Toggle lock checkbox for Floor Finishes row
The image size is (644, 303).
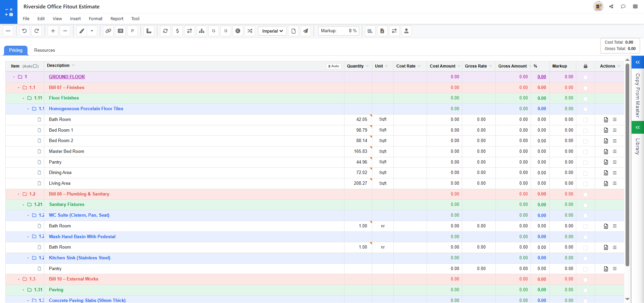pos(585,98)
